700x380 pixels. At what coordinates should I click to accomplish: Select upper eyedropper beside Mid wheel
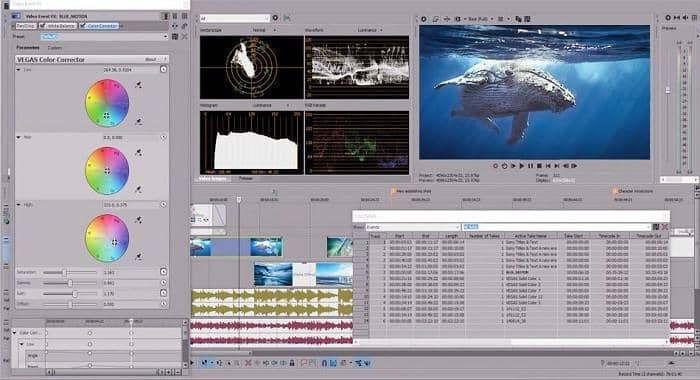pyautogui.click(x=139, y=152)
